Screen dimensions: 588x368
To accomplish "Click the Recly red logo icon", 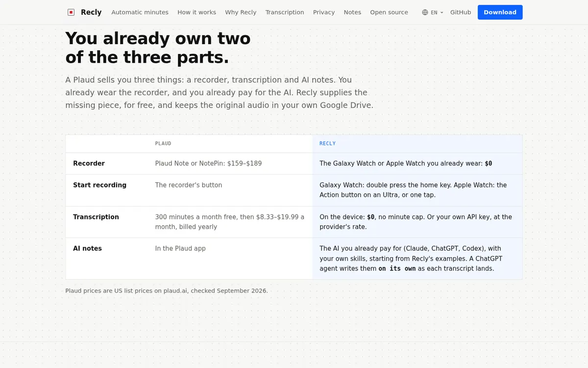I will tap(71, 12).
